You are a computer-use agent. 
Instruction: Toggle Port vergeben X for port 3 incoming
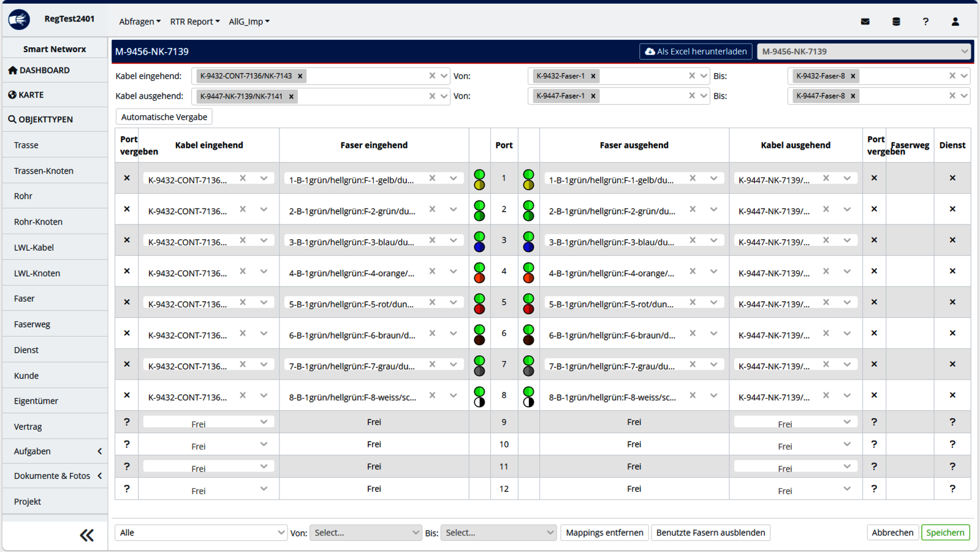(x=127, y=240)
